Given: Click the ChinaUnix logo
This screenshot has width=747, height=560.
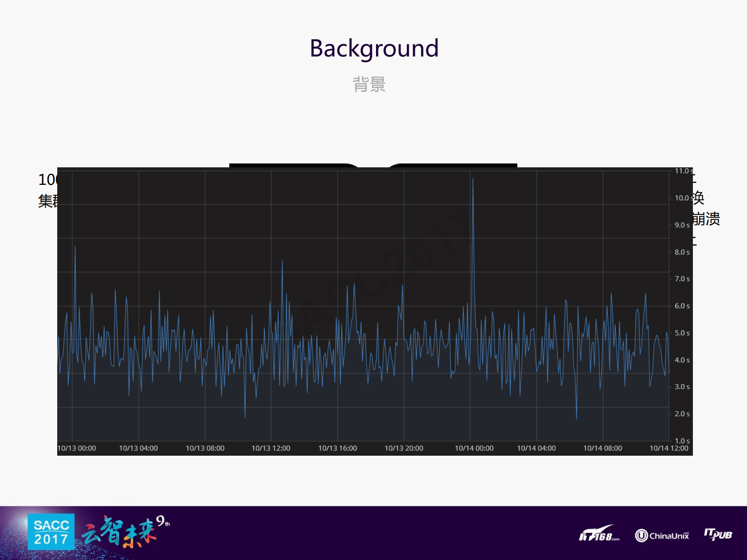Looking at the screenshot, I should click(662, 535).
